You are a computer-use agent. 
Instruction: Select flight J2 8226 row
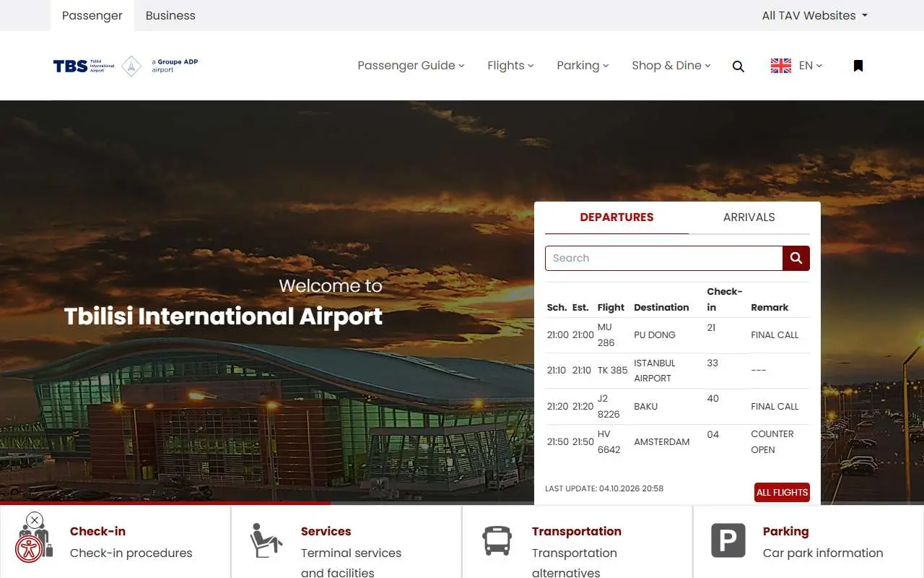pyautogui.click(x=677, y=406)
